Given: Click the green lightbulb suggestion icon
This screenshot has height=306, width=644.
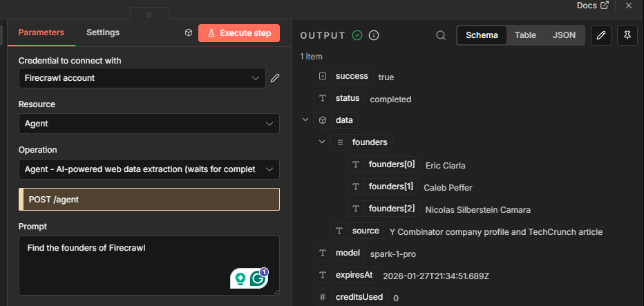Looking at the screenshot, I should point(240,279).
